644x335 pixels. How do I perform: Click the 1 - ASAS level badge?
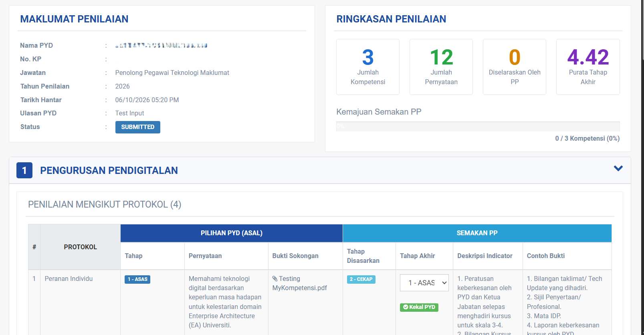pyautogui.click(x=137, y=279)
